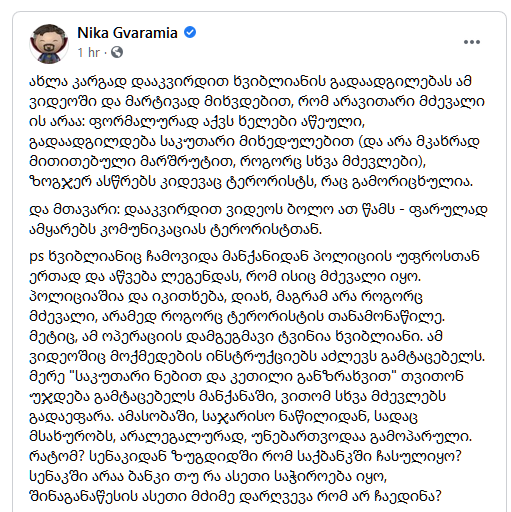Click the last line starting "შინაგანაწესის ასეთი"
Screen dimensions: 511x512
[235, 497]
